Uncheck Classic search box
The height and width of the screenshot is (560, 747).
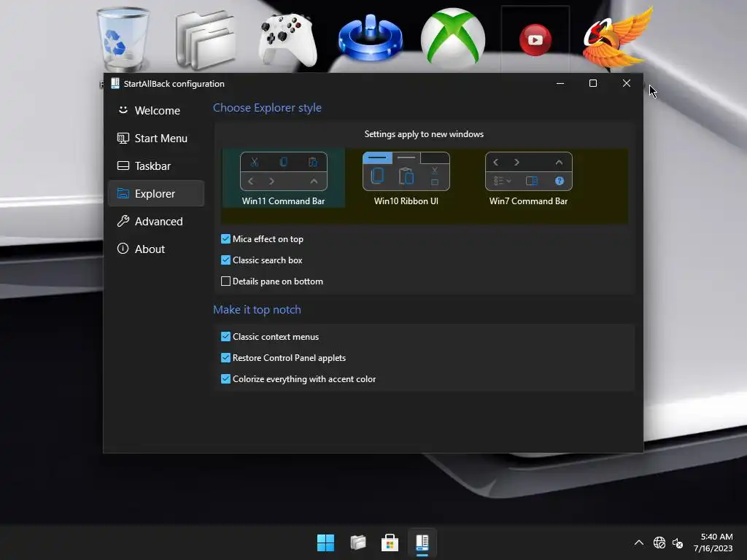point(226,260)
